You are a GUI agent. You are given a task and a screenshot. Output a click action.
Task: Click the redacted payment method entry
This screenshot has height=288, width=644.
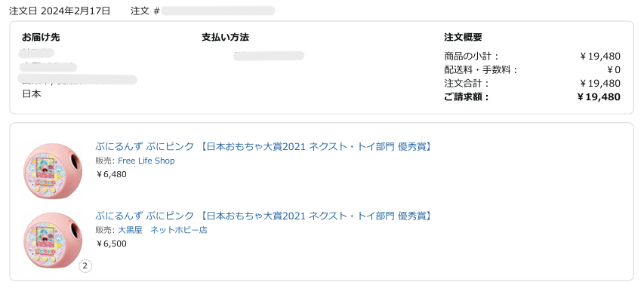point(269,55)
